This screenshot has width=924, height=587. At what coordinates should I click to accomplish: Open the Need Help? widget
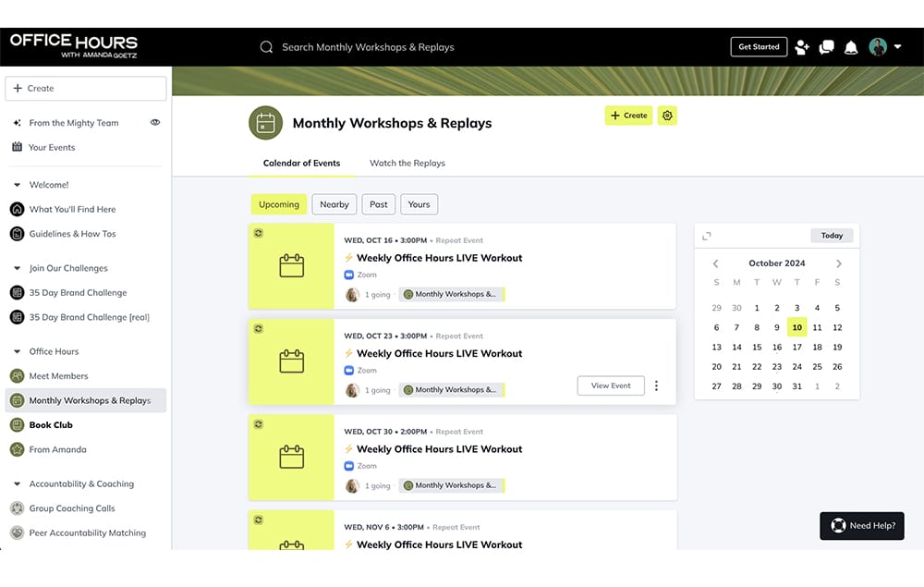[x=862, y=526]
